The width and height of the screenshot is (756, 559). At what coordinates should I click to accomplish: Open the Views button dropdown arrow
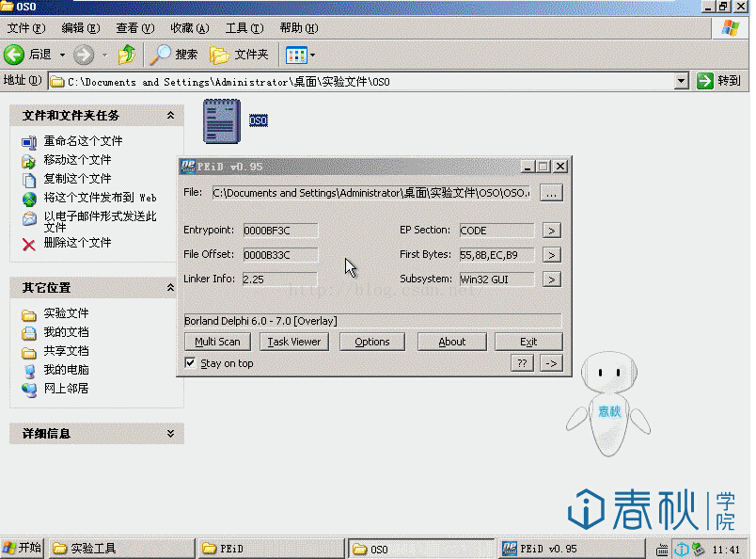(312, 55)
